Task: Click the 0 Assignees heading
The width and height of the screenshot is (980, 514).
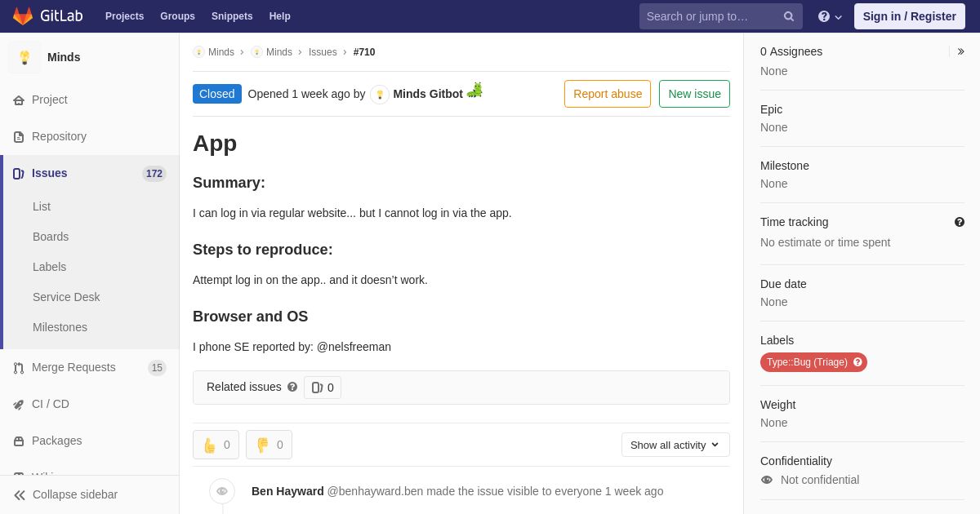Action: [x=791, y=51]
